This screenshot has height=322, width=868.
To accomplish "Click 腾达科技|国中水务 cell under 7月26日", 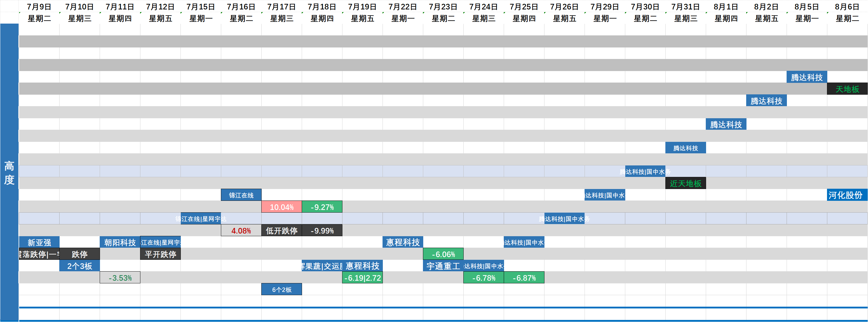I will (565, 218).
